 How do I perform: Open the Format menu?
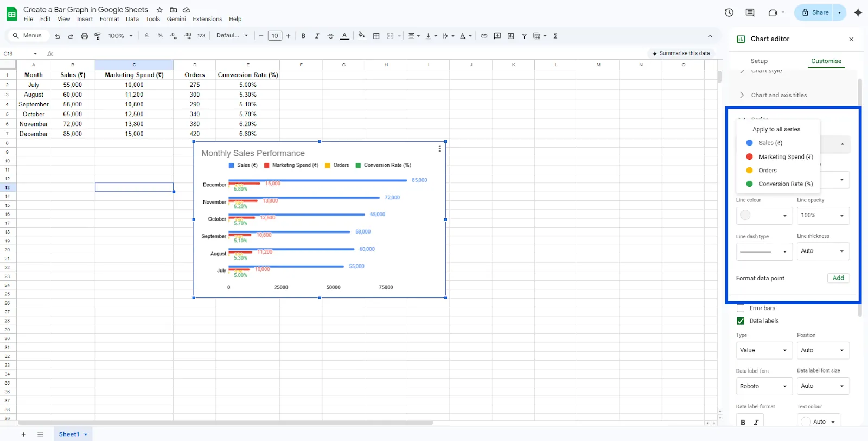tap(109, 19)
